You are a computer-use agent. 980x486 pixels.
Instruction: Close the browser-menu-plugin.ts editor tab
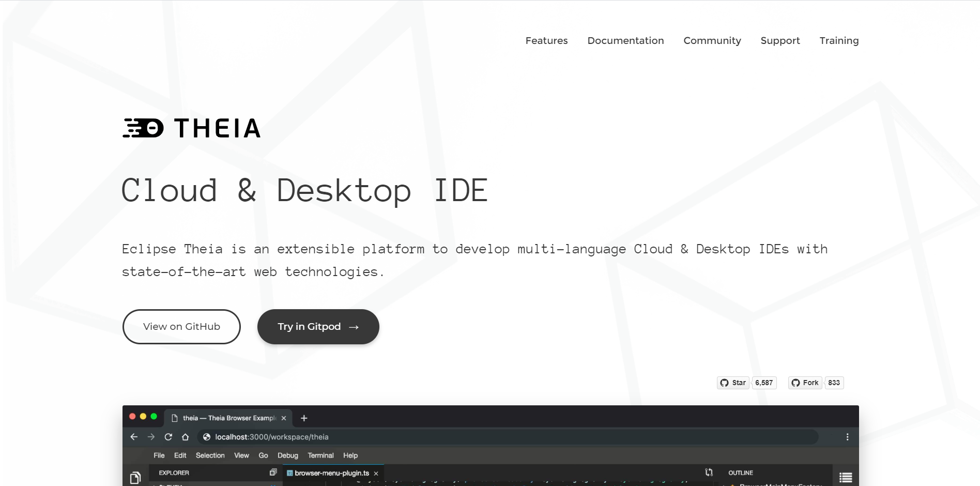(x=376, y=474)
